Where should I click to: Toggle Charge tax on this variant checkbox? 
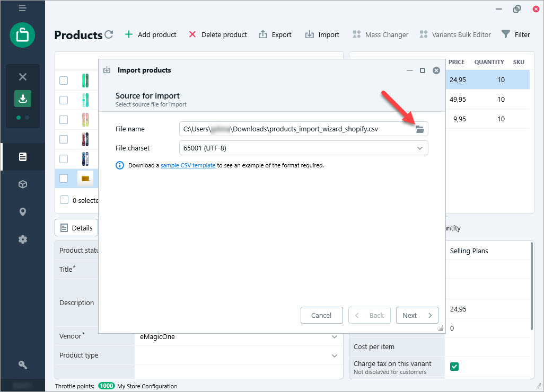click(x=454, y=367)
